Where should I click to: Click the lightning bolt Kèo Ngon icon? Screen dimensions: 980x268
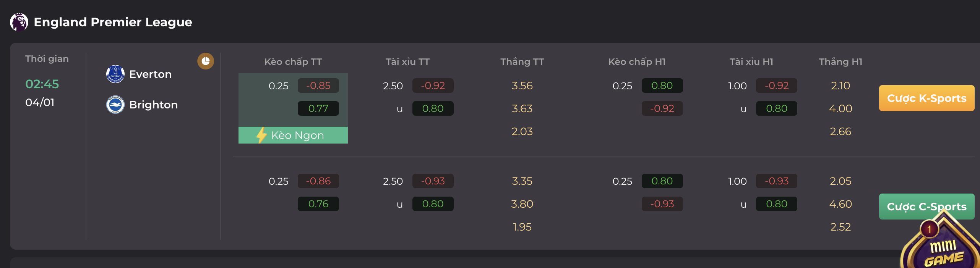(x=261, y=135)
